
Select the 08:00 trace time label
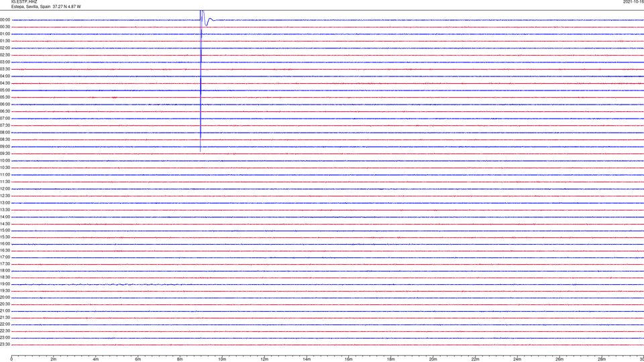pos(5,133)
